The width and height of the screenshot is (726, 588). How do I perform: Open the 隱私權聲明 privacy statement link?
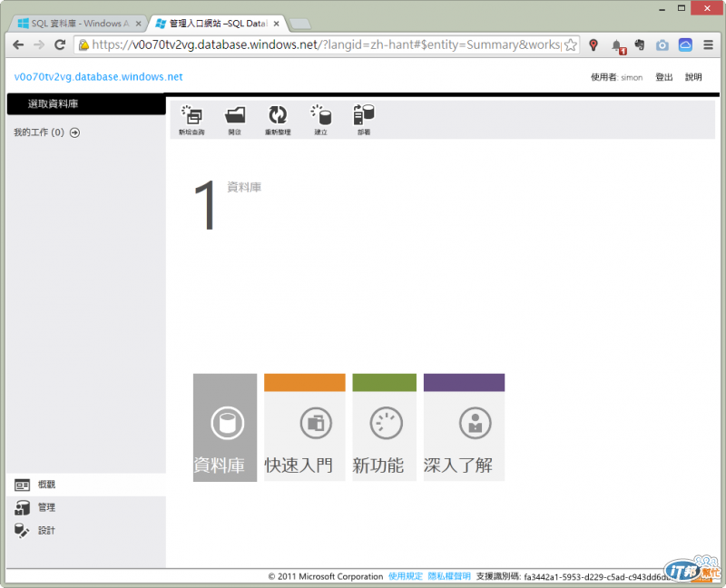point(448,576)
